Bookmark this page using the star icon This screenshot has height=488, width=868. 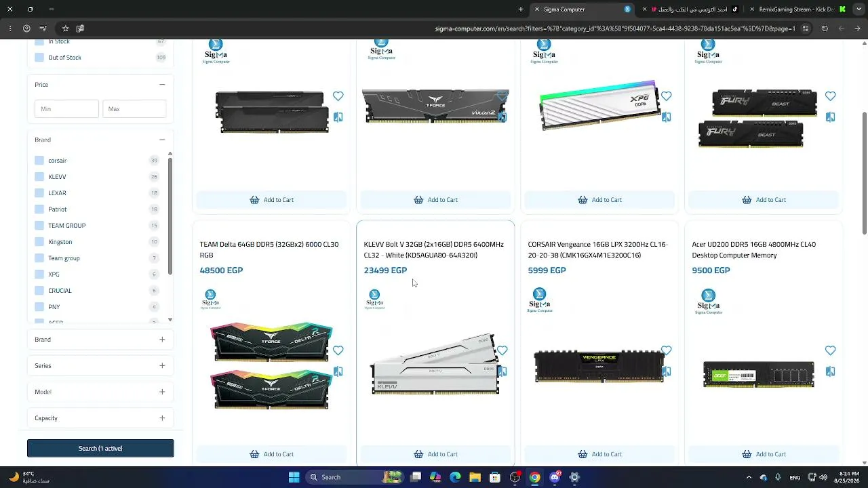(x=65, y=28)
